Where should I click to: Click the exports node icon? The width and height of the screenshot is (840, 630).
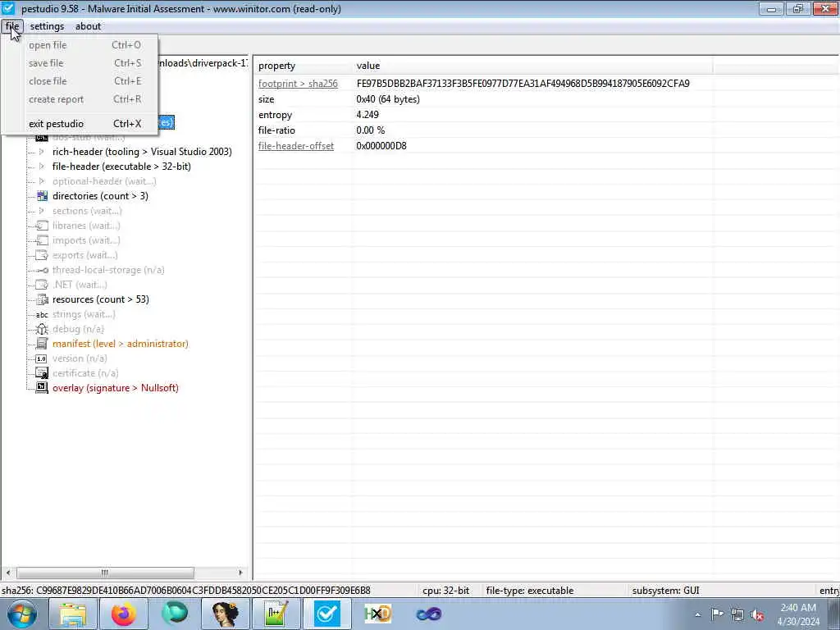pos(42,256)
